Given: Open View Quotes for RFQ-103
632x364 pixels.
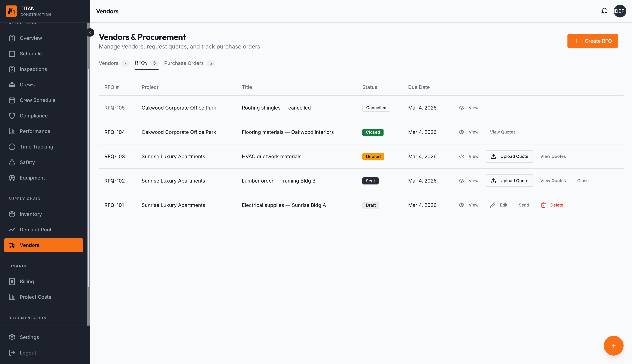Looking at the screenshot, I should (553, 156).
